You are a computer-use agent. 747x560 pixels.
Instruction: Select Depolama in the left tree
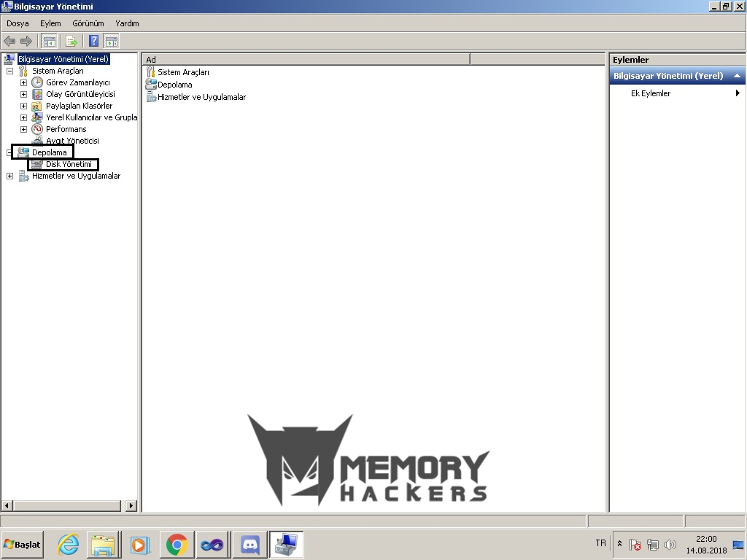tap(49, 152)
